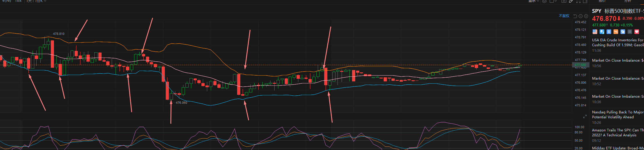The image size is (644, 150).
Task: Click the 09:12 news timestamp
Action: [x=596, y=141]
